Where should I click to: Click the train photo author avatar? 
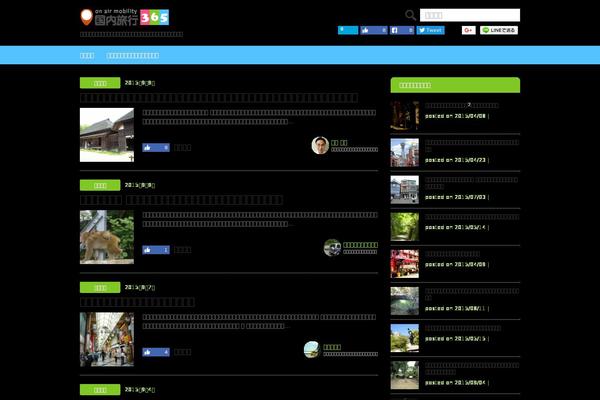click(x=333, y=247)
